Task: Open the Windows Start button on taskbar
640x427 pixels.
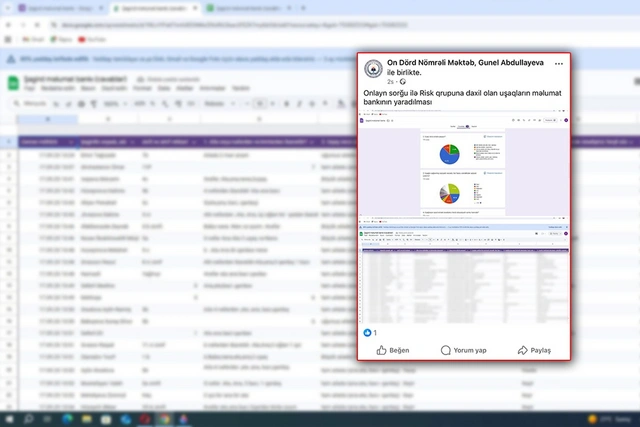Action: (x=10, y=419)
